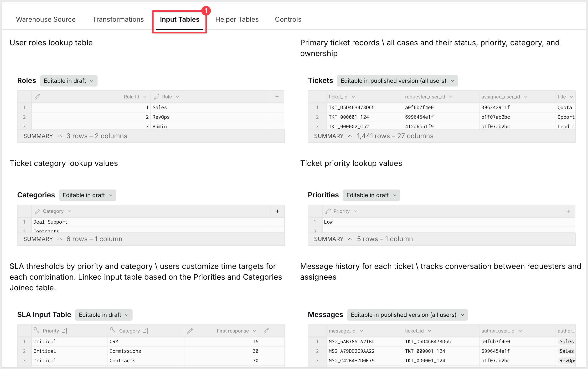Screen dimensions: 588x369
Task: Select the Deal Support category cell
Action: click(151, 222)
